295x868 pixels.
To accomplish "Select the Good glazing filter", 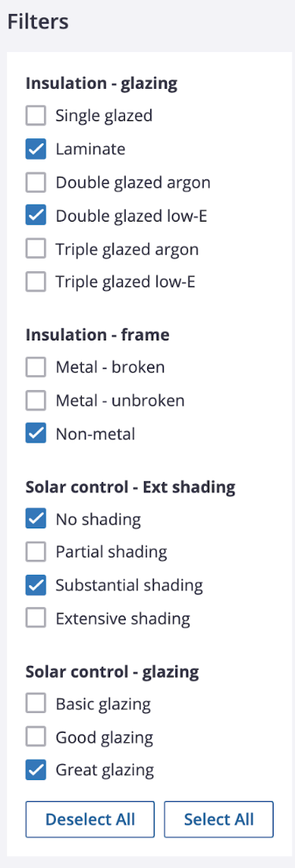I will coord(36,737).
